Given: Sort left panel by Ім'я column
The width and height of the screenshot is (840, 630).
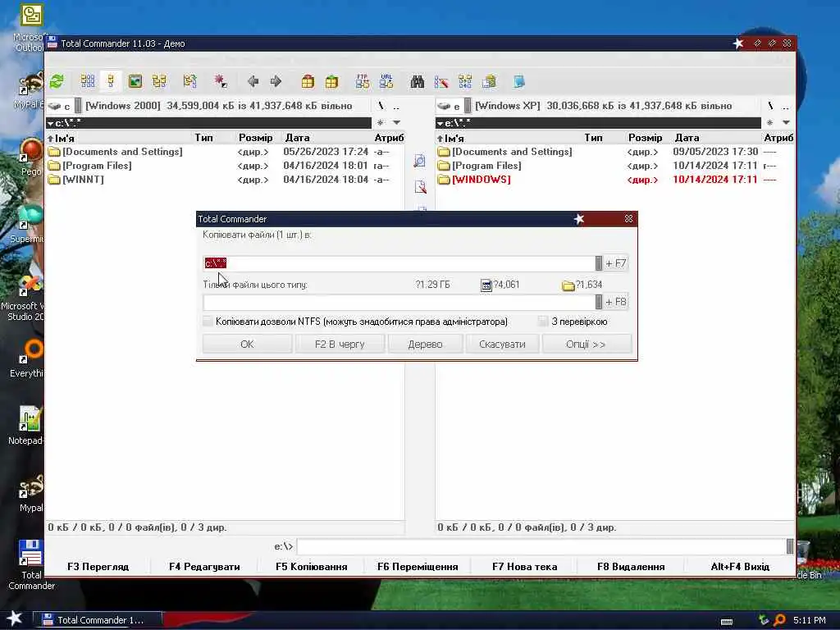Looking at the screenshot, I should pyautogui.click(x=121, y=138).
